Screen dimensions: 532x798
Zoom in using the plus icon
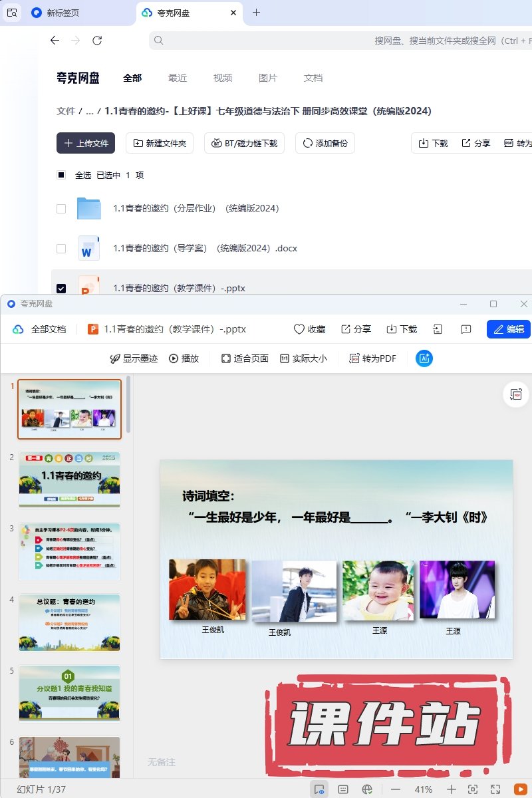tap(452, 789)
